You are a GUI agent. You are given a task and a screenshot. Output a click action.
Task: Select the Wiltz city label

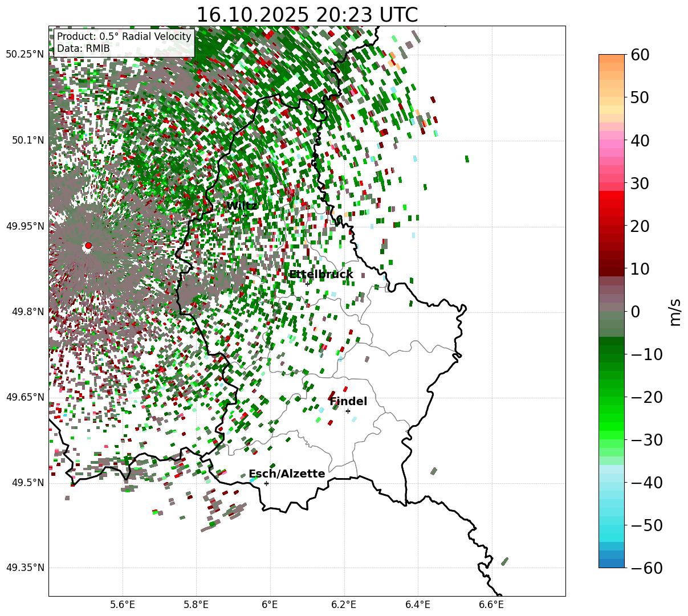(x=241, y=206)
